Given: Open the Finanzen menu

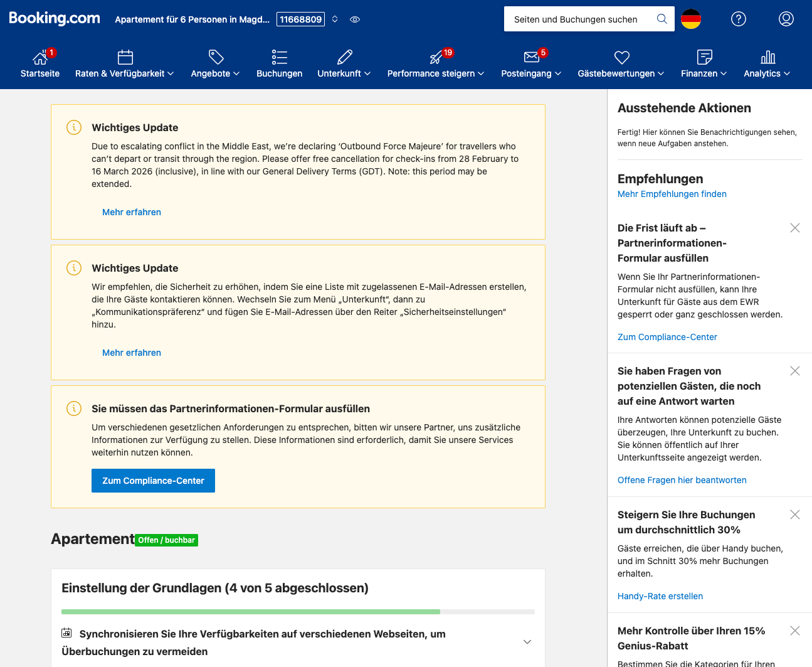Looking at the screenshot, I should point(704,73).
